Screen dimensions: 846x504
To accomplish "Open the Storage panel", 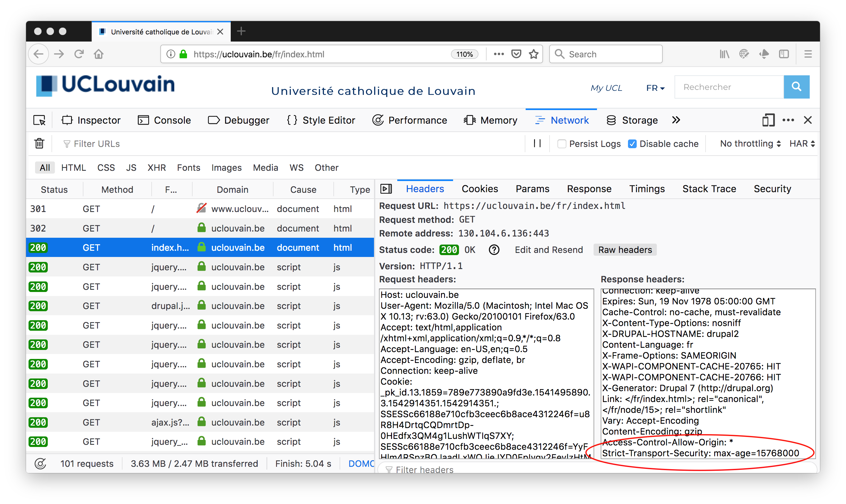I will tap(632, 120).
